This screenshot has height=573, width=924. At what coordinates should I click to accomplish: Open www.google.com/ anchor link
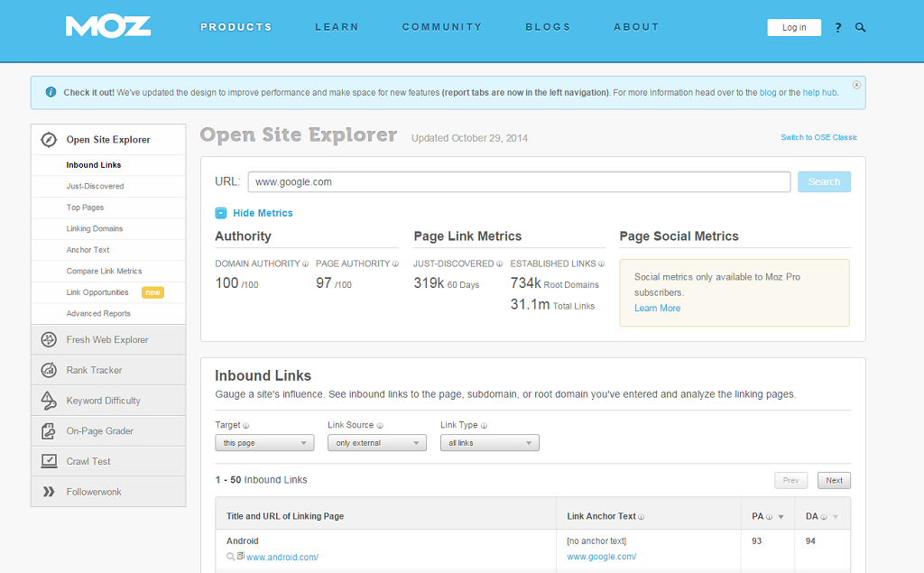[x=602, y=557]
